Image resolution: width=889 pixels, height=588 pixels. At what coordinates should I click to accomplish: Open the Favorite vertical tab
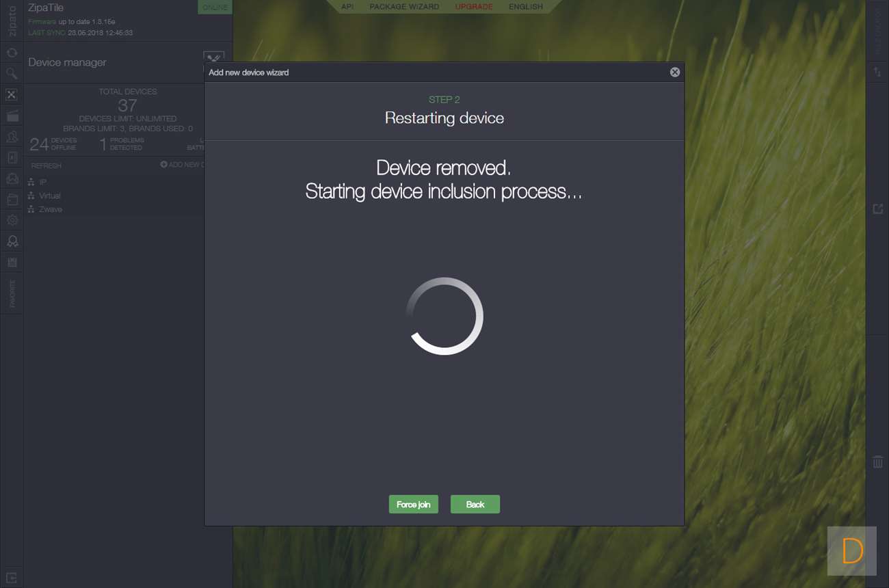tap(12, 293)
